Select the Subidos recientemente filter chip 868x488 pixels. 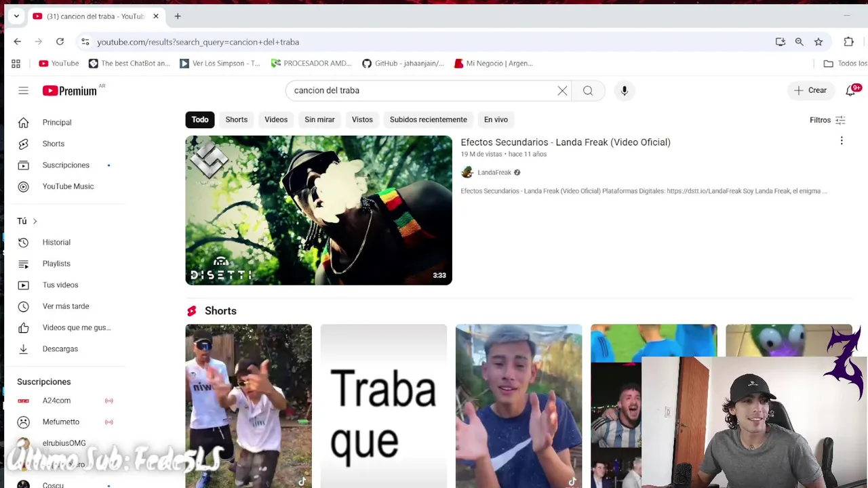(429, 119)
